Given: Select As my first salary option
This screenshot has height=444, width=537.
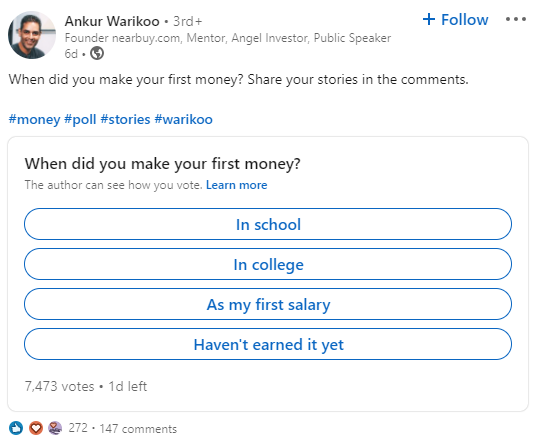Looking at the screenshot, I should coord(268,304).
